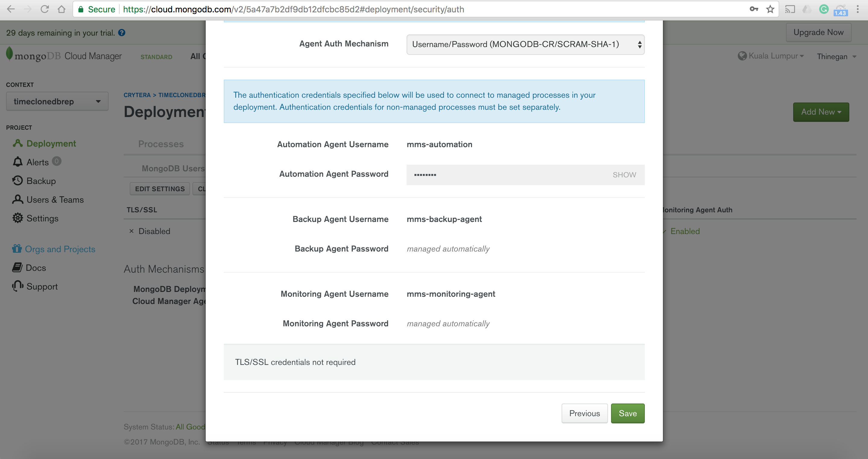868x459 pixels.
Task: Open the Thinegan user menu
Action: [837, 56]
